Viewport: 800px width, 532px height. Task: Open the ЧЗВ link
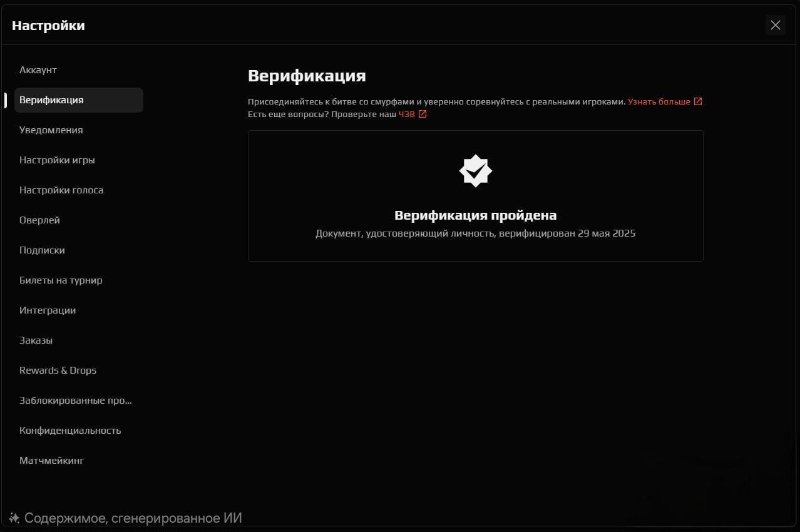click(x=406, y=115)
